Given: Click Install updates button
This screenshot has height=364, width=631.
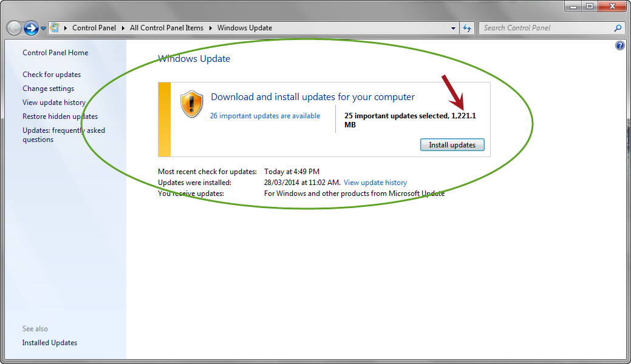Looking at the screenshot, I should [x=452, y=145].
